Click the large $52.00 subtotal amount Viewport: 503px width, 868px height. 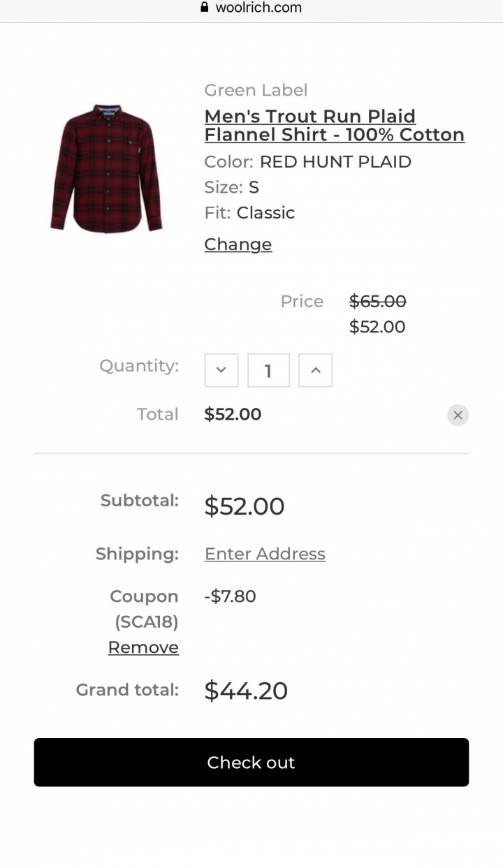244,506
